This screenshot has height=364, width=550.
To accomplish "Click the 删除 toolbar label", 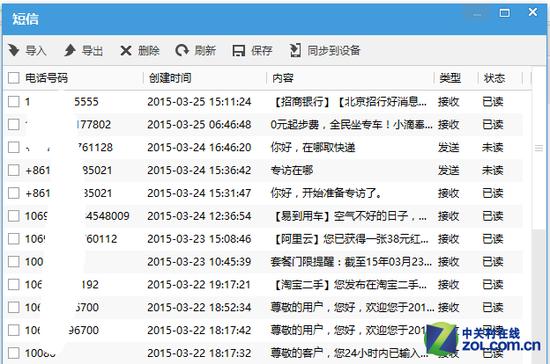I will (x=148, y=51).
